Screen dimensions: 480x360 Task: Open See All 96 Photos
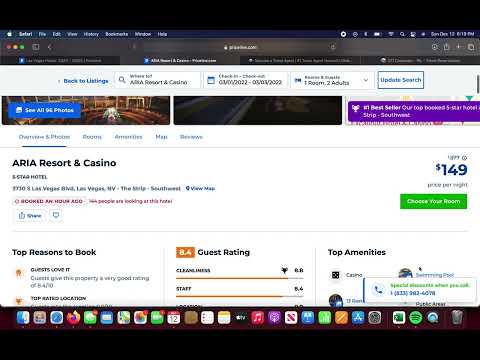click(x=45, y=110)
